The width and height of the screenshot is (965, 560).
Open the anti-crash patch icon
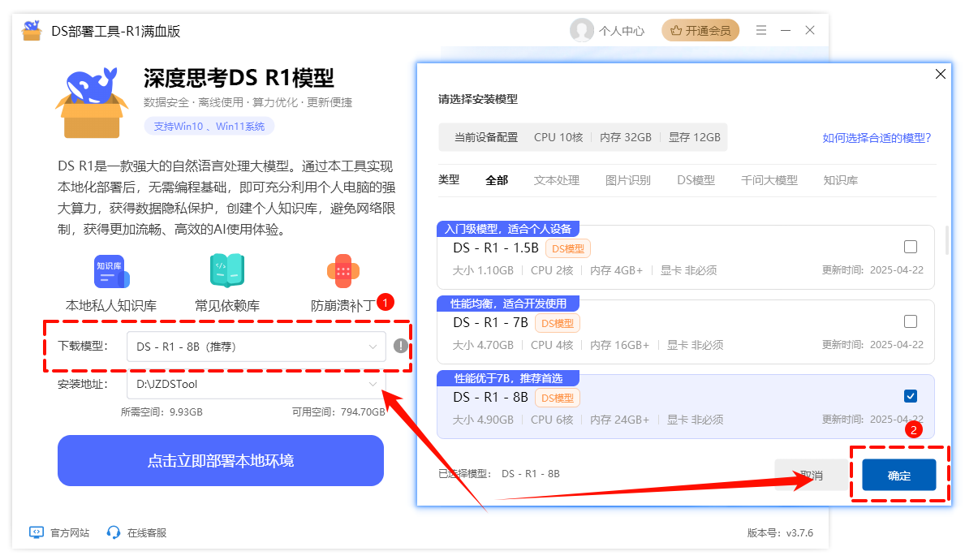coord(342,271)
